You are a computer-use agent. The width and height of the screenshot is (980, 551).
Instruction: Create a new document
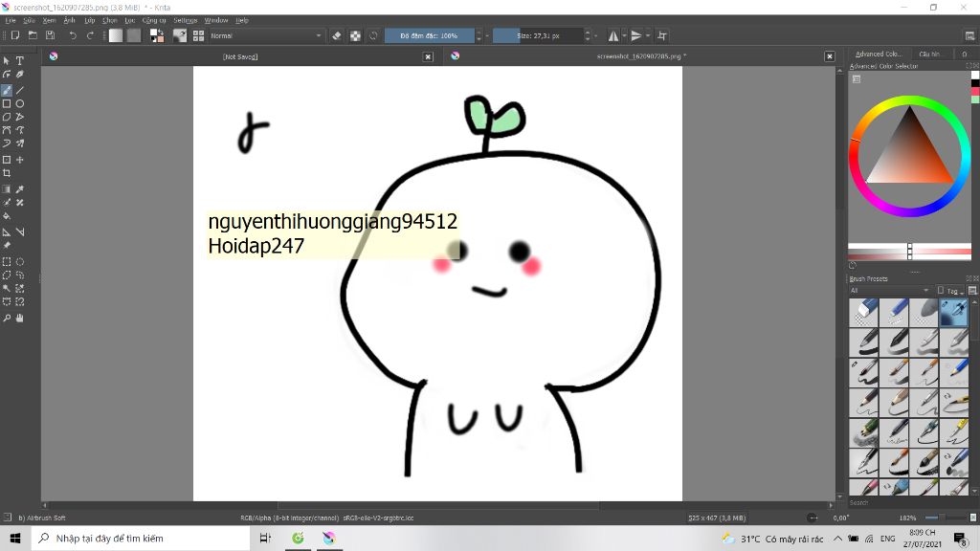15,35
